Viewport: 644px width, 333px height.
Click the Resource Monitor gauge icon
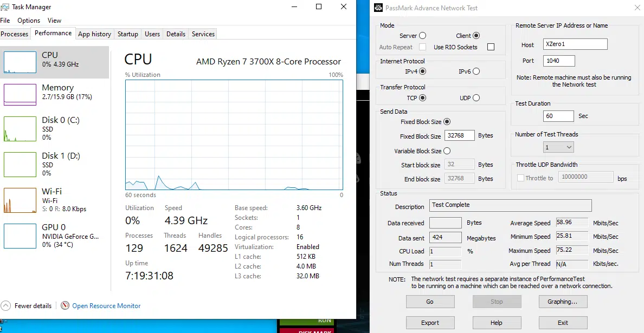[65, 305]
